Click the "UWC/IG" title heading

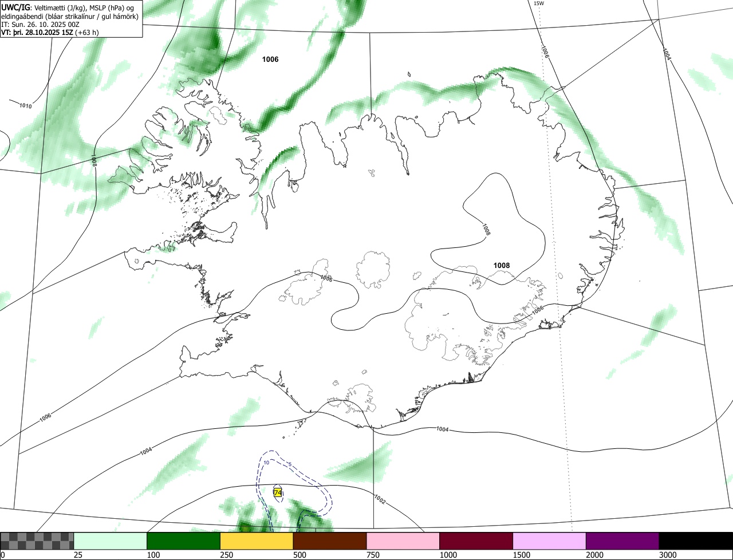click(15, 7)
